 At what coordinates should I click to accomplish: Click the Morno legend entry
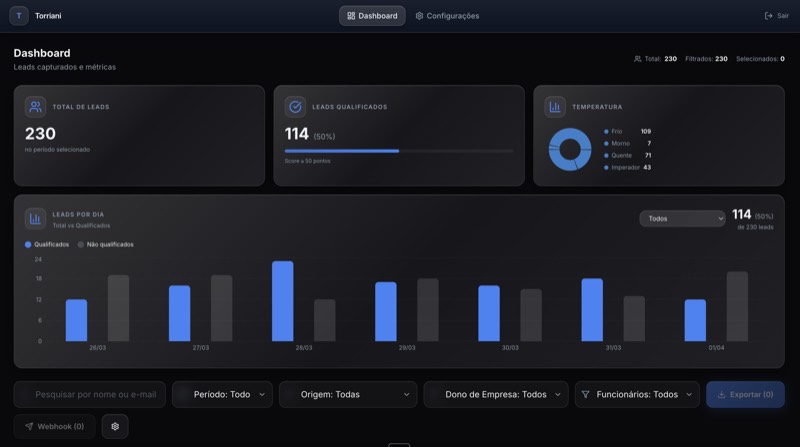pyautogui.click(x=628, y=143)
